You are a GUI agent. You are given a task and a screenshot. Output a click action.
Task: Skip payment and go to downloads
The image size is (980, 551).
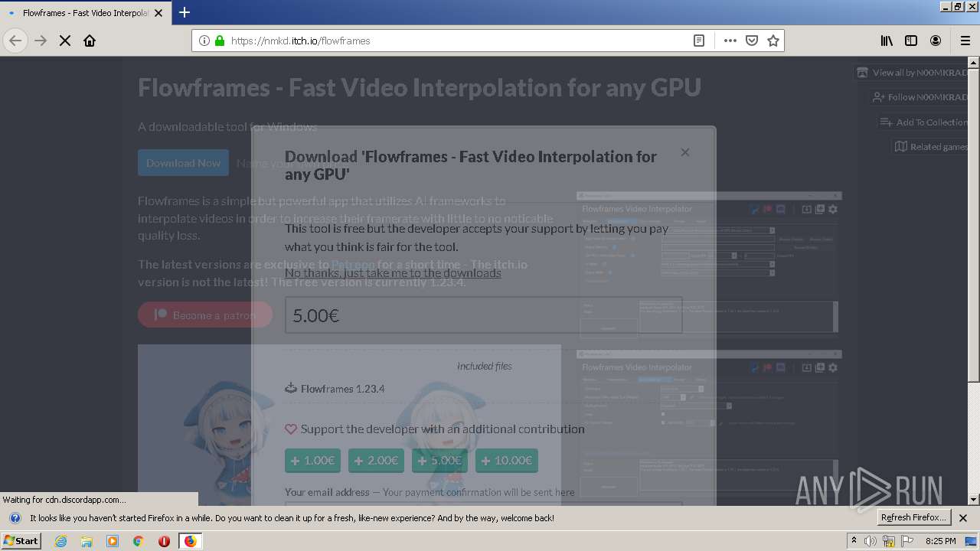click(393, 272)
